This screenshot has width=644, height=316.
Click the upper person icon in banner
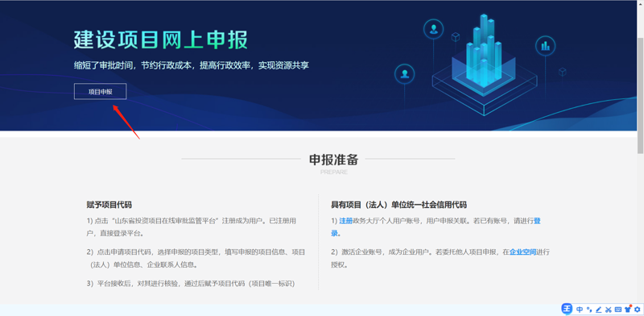(433, 29)
